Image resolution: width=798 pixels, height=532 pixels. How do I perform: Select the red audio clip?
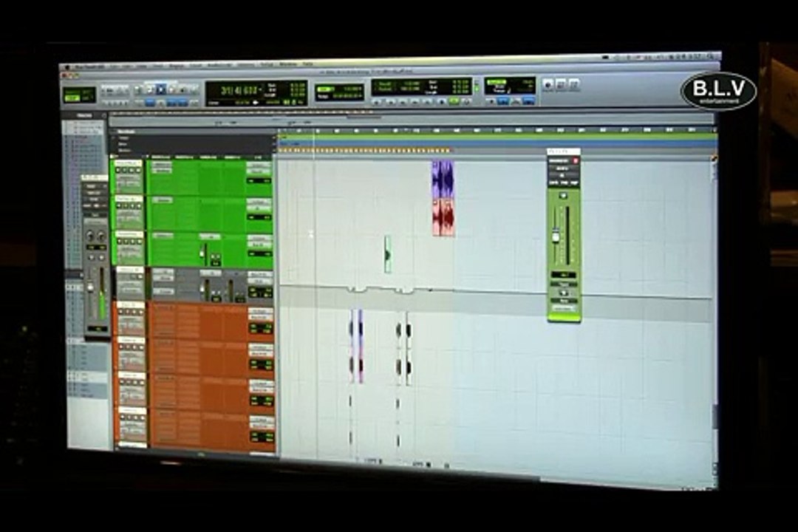pyautogui.click(x=443, y=218)
